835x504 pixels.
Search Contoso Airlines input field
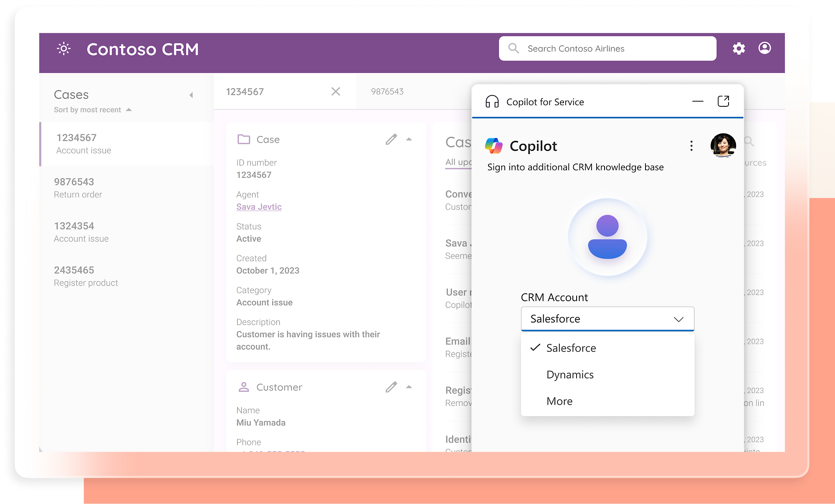click(607, 48)
